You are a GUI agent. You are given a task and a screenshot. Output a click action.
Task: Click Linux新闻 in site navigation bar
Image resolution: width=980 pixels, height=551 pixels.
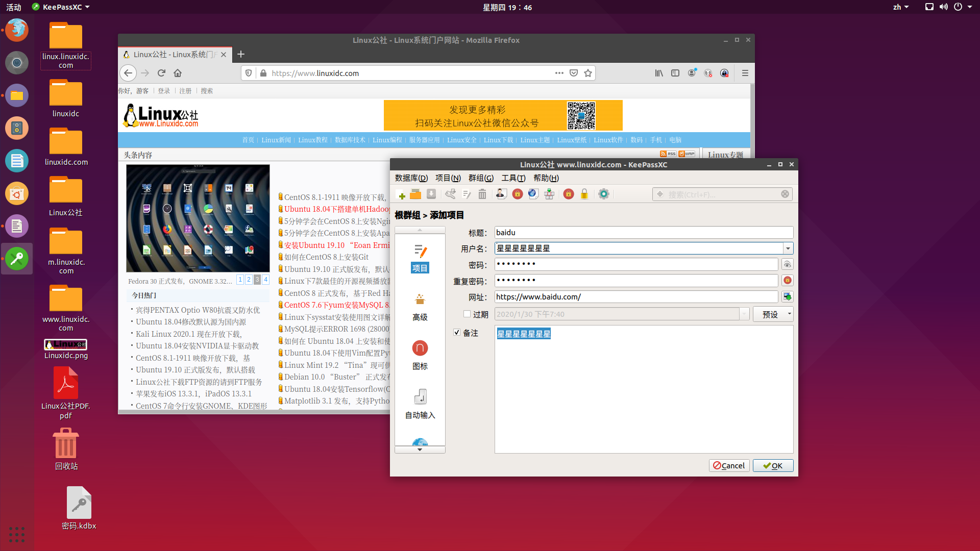point(276,140)
